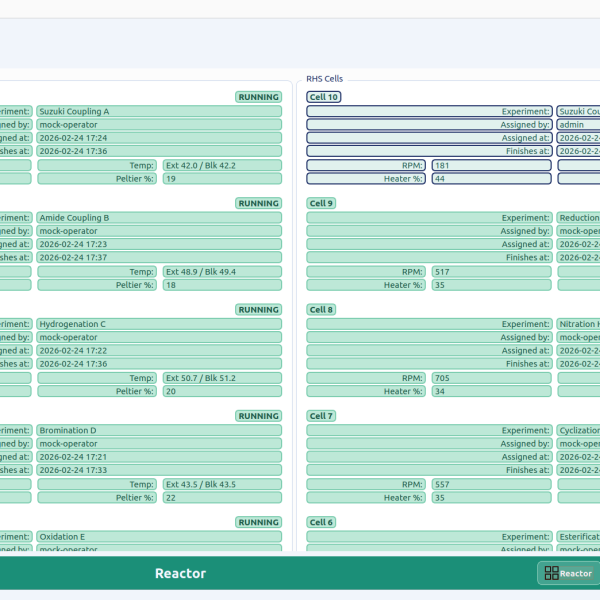
Task: Select the Cell 8 header label
Action: [322, 310]
